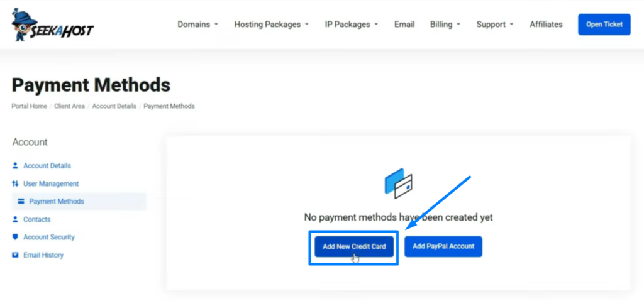644x301 pixels.
Task: Click the 'No payment methods' message text
Action: [398, 217]
